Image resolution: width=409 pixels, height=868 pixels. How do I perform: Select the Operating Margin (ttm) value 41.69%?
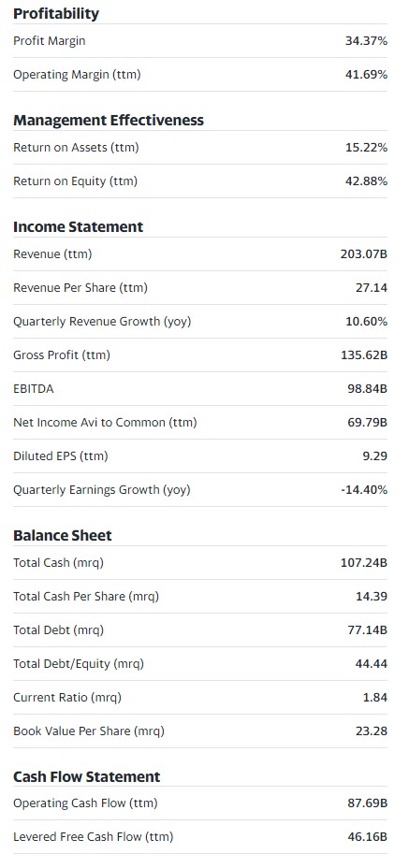tap(366, 74)
